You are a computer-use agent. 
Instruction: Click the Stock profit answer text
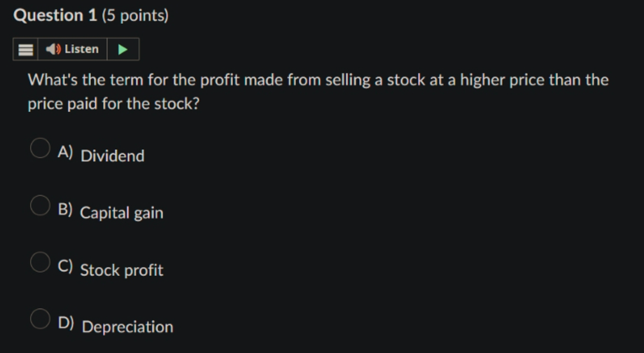122,270
